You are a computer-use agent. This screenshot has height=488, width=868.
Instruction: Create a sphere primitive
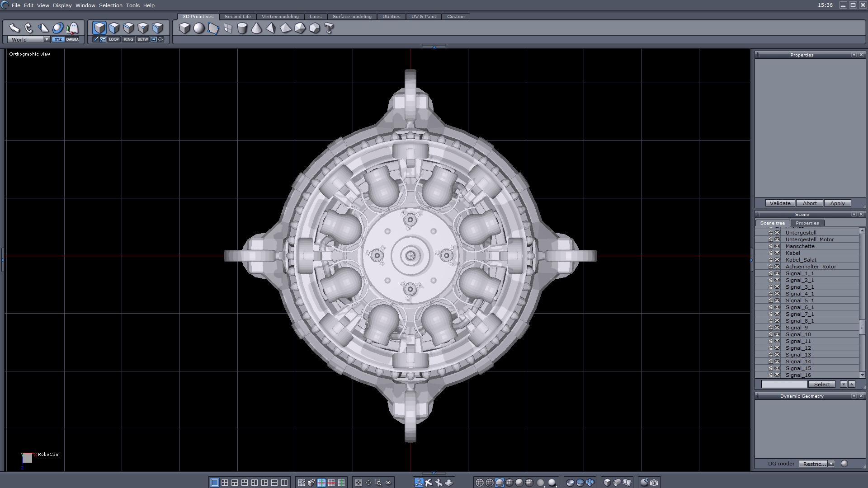[x=199, y=28]
